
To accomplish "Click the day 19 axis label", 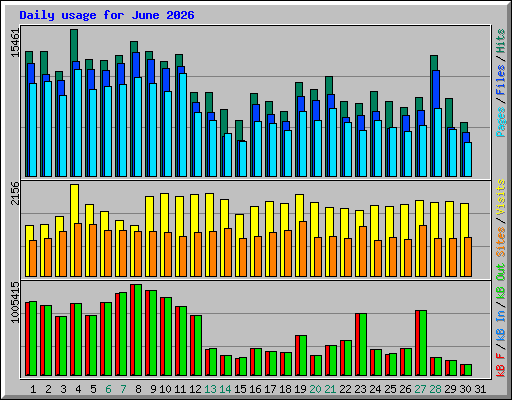I will coord(300,389).
